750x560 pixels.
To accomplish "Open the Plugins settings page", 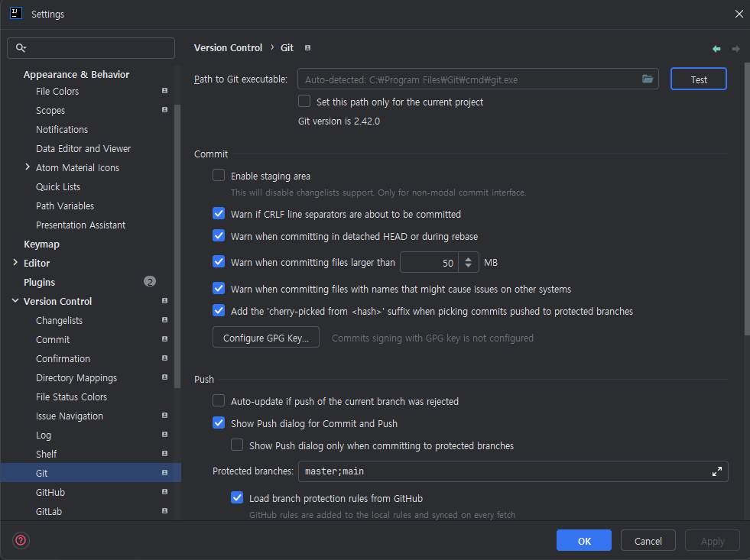I will point(39,283).
